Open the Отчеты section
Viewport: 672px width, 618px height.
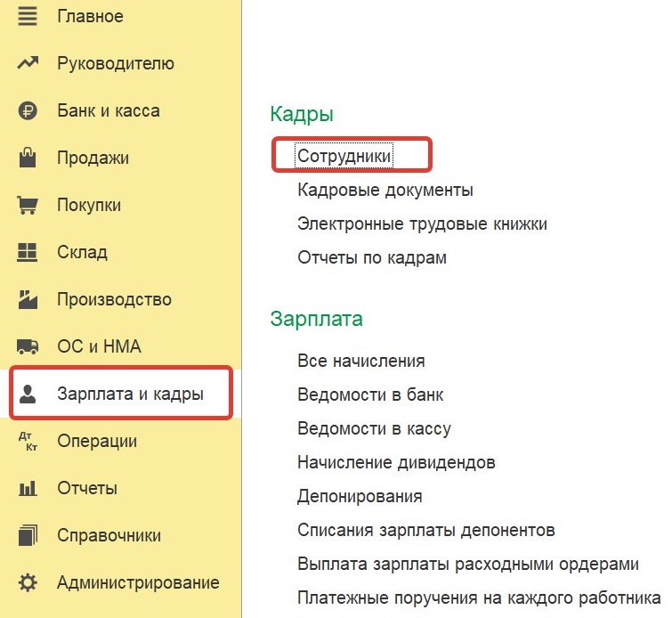click(x=87, y=488)
